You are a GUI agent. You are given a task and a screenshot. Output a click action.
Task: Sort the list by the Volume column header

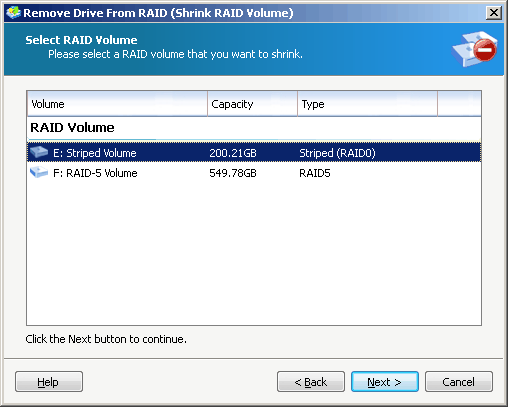[117, 104]
